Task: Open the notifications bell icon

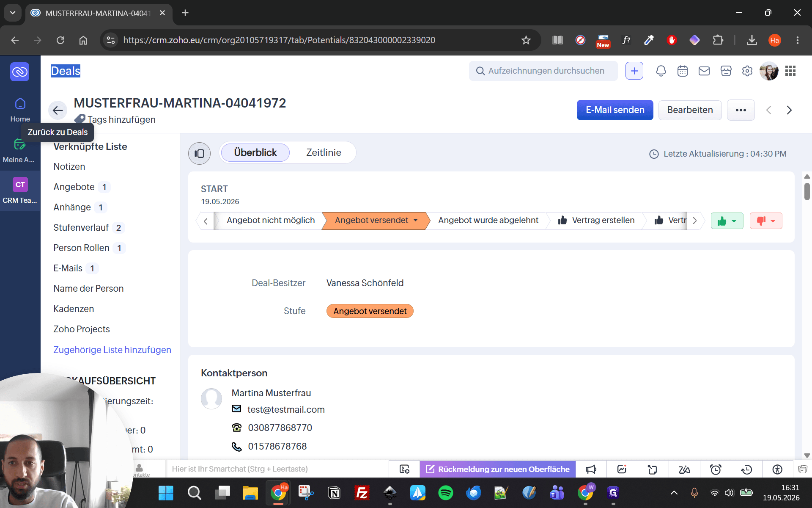Action: pos(661,71)
